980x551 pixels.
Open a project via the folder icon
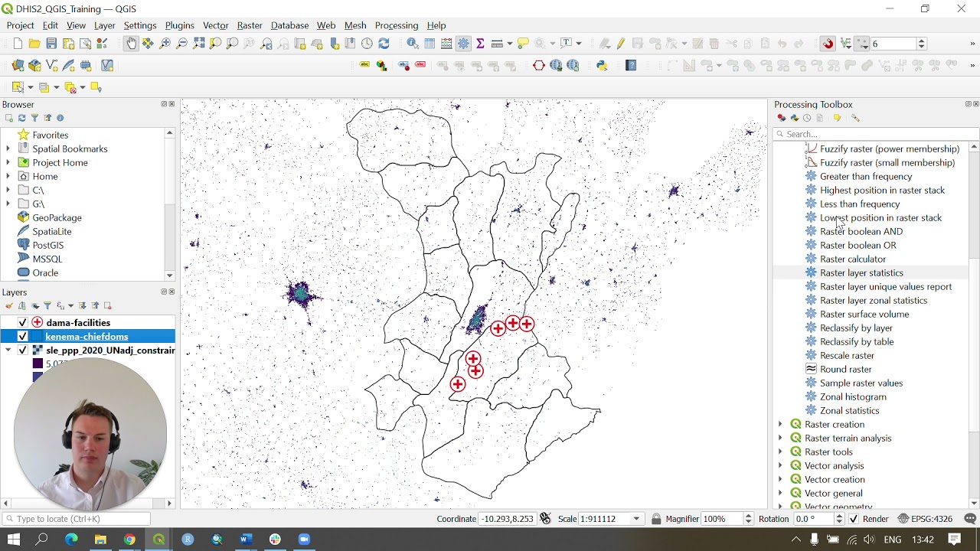(x=34, y=44)
